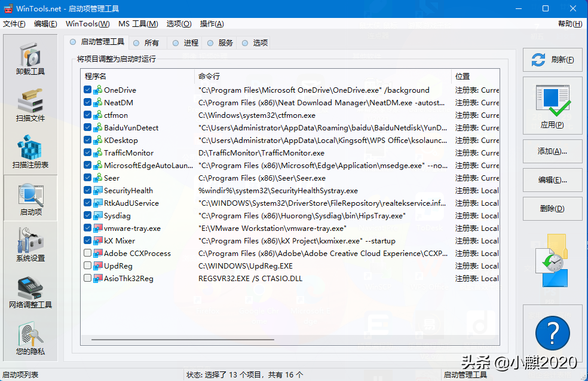Click the 编辑(E)... edit button
Viewport: 588px width, 381px height.
(x=552, y=180)
